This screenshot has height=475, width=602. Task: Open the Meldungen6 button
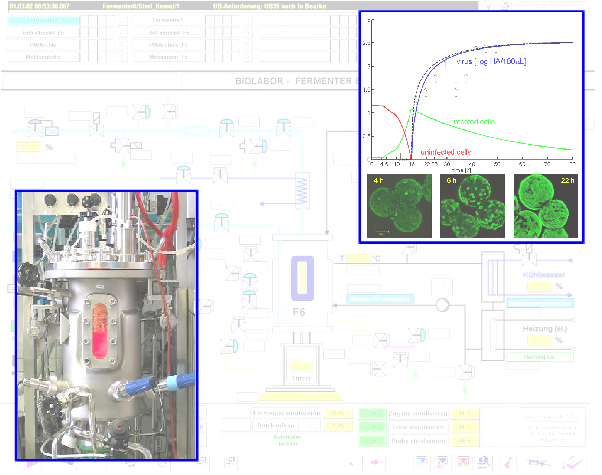coord(43,57)
